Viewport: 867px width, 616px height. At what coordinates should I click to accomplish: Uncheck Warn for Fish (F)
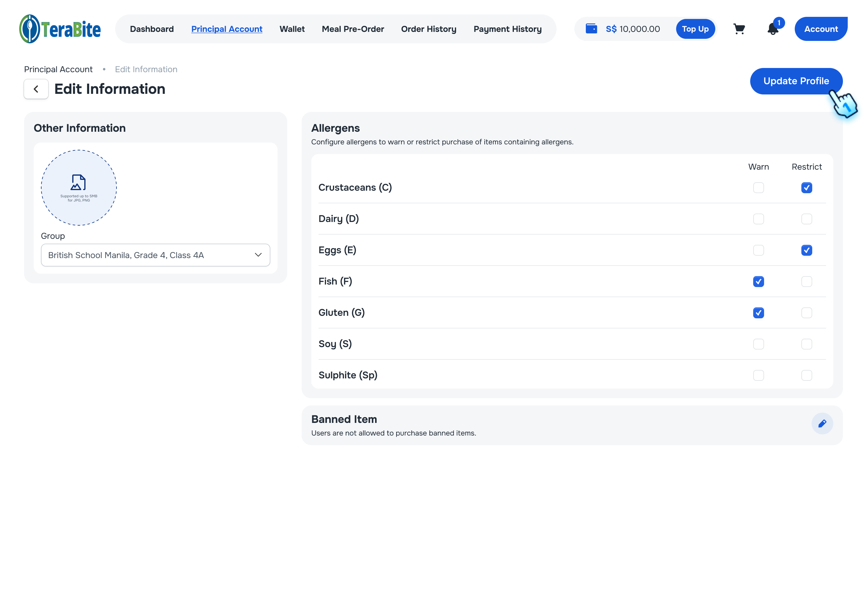pyautogui.click(x=758, y=282)
